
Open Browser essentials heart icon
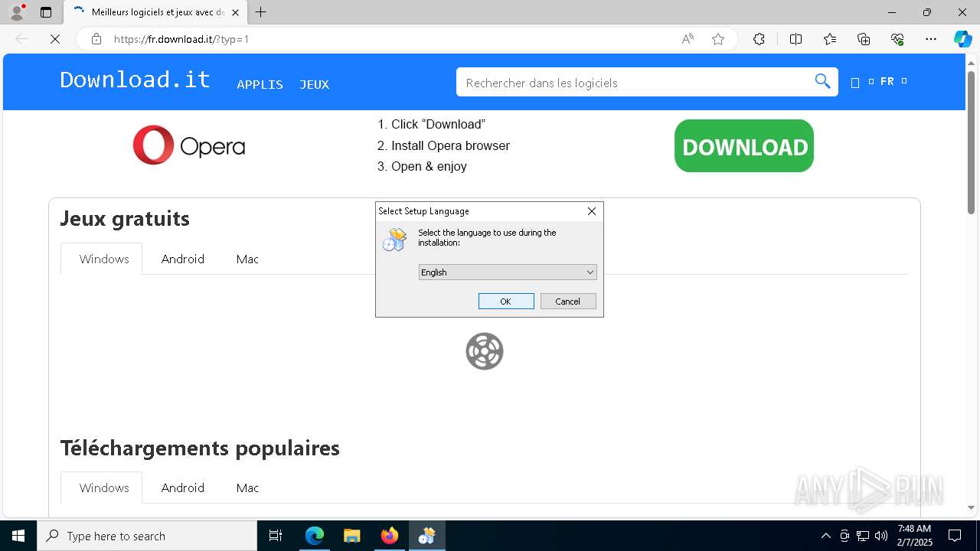[x=897, y=39]
